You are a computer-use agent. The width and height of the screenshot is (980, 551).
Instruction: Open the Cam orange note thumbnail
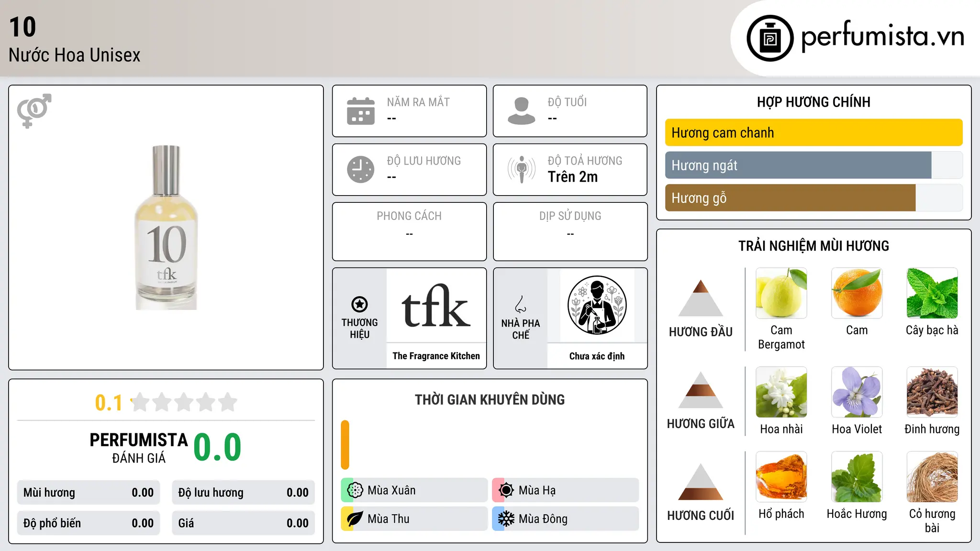click(857, 293)
